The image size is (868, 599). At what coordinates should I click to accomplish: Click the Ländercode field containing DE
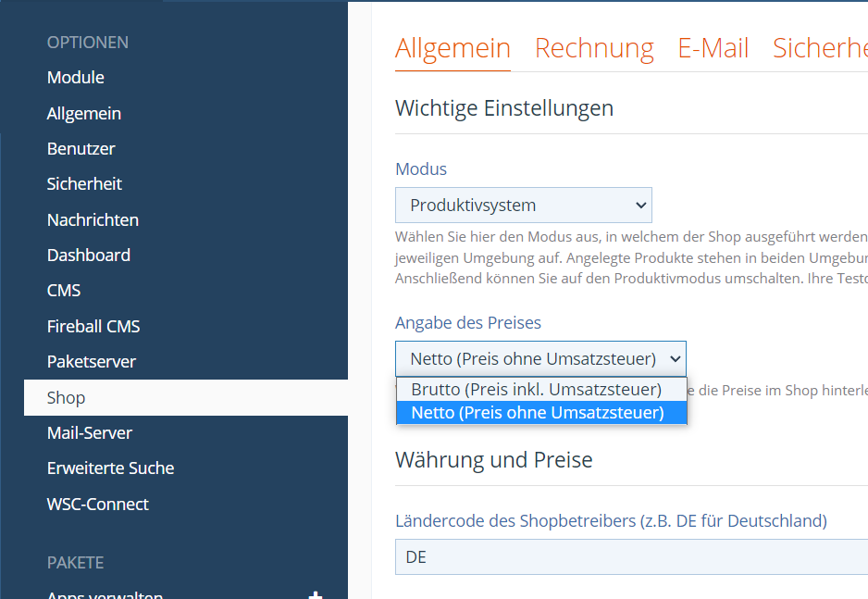[x=629, y=557]
